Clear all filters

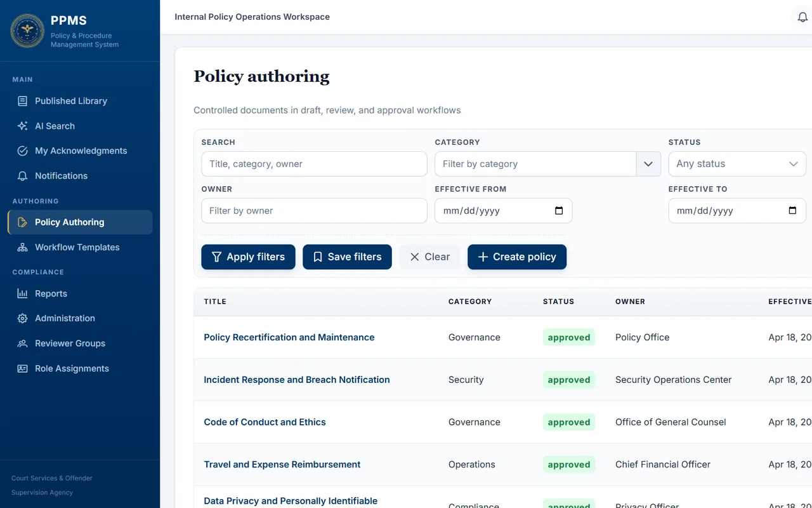[x=429, y=257]
